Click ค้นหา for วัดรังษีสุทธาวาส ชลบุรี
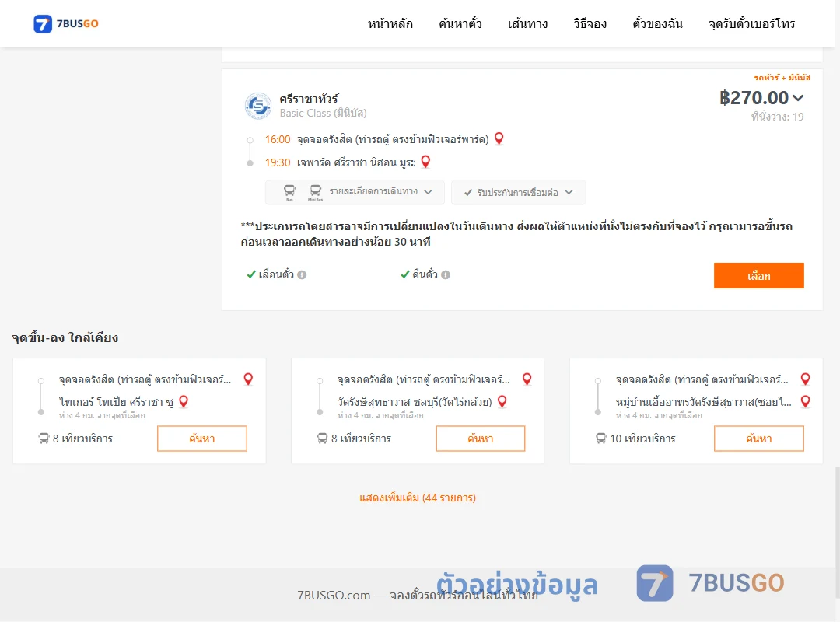The image size is (840, 622). coord(481,439)
